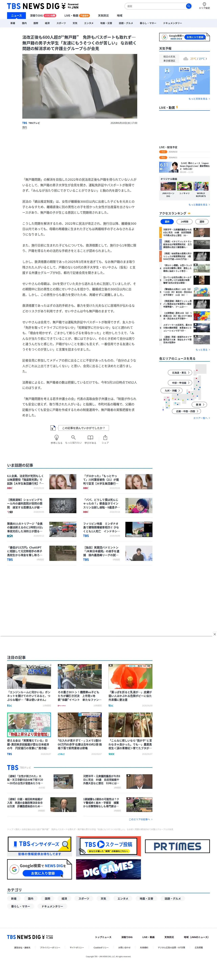
Task: Open the このエリアの記事へ link
Action: click(x=140, y=819)
